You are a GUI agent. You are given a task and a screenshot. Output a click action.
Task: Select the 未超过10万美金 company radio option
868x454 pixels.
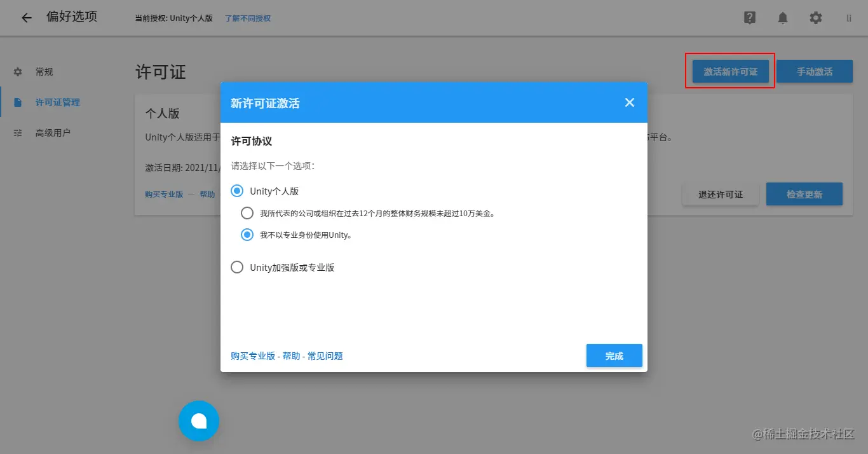point(247,213)
